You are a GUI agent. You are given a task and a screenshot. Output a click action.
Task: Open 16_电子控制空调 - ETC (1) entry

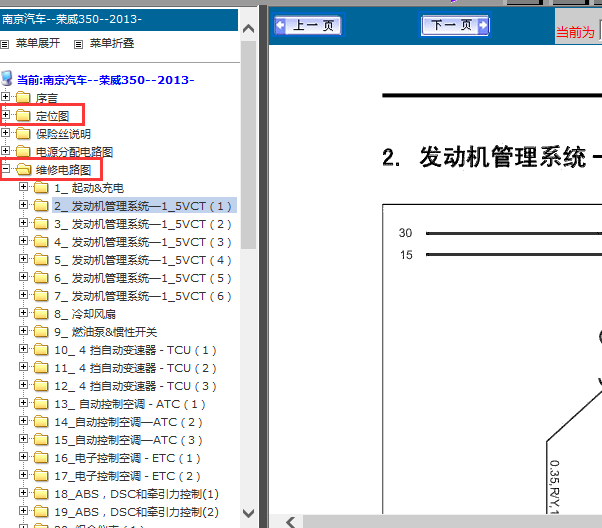pyautogui.click(x=128, y=458)
